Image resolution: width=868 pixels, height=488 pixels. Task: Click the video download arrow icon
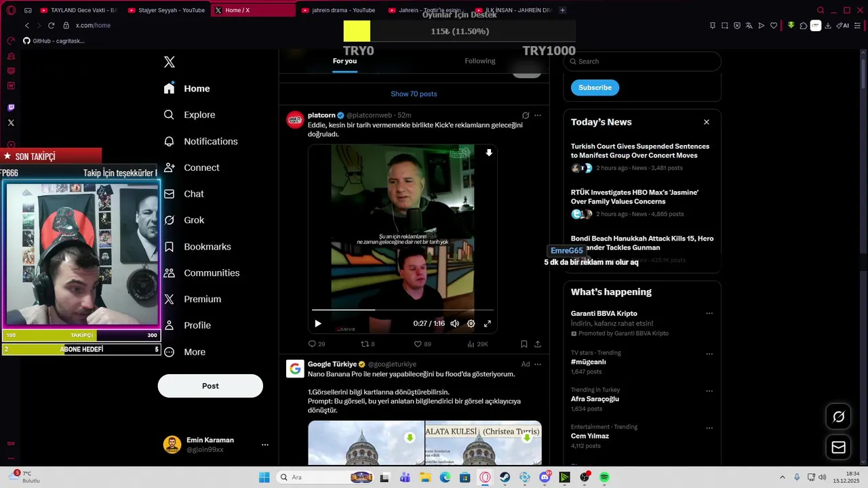point(489,153)
